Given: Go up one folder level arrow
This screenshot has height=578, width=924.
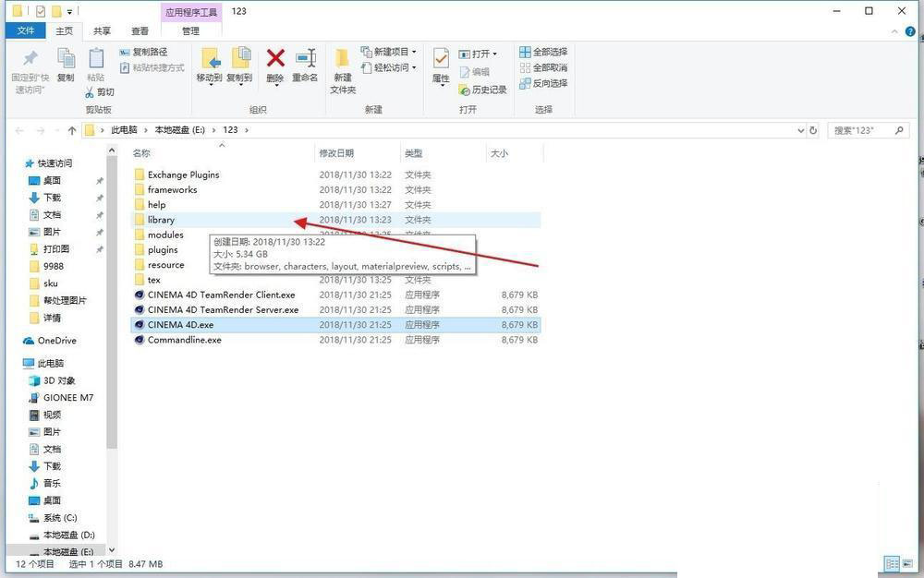Looking at the screenshot, I should (x=72, y=130).
